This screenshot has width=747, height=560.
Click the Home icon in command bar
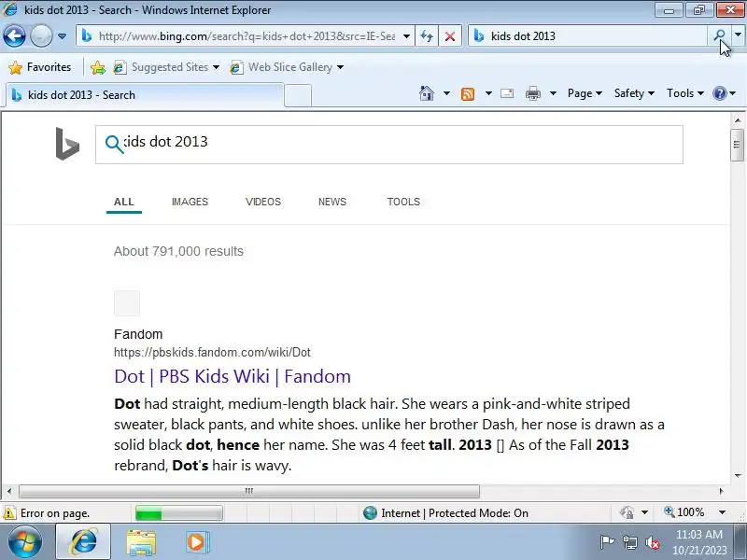427,93
